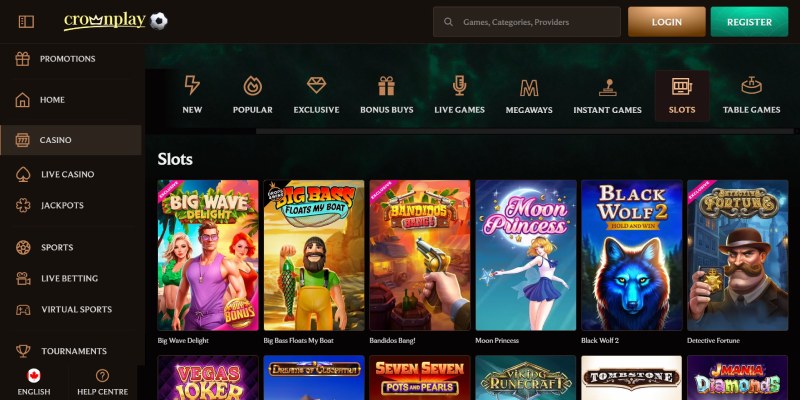This screenshot has width=800, height=400.
Task: Click the TABLE GAMES roulette icon
Action: point(752,85)
